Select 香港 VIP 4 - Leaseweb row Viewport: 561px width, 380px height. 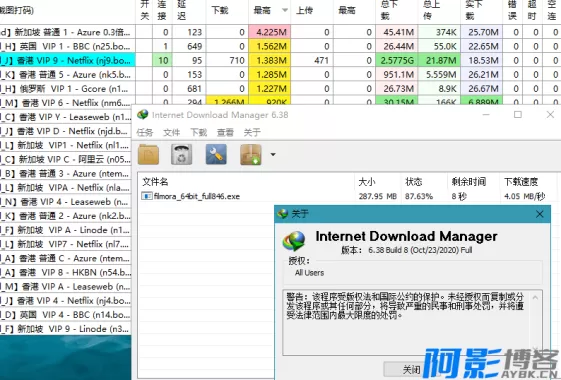pyautogui.click(x=66, y=202)
